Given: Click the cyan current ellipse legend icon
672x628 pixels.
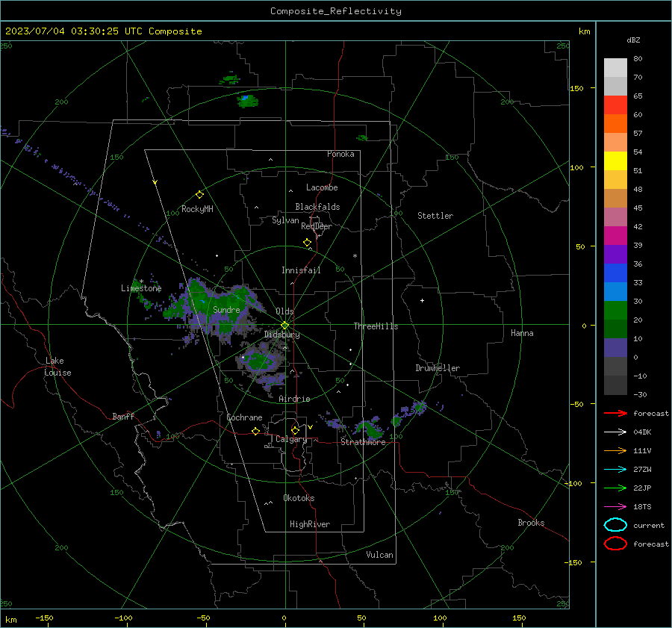Looking at the screenshot, I should tap(615, 525).
